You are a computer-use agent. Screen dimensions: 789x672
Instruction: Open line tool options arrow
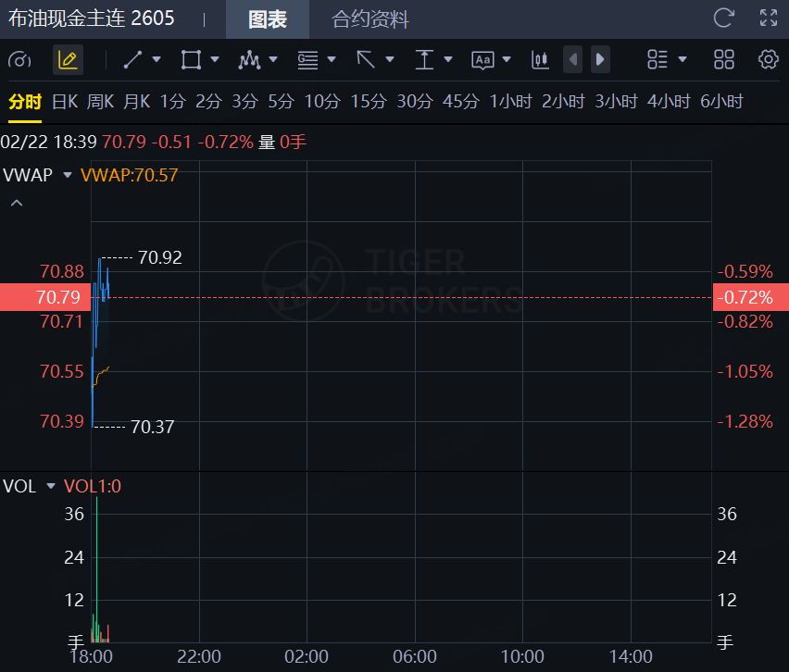pyautogui.click(x=157, y=59)
